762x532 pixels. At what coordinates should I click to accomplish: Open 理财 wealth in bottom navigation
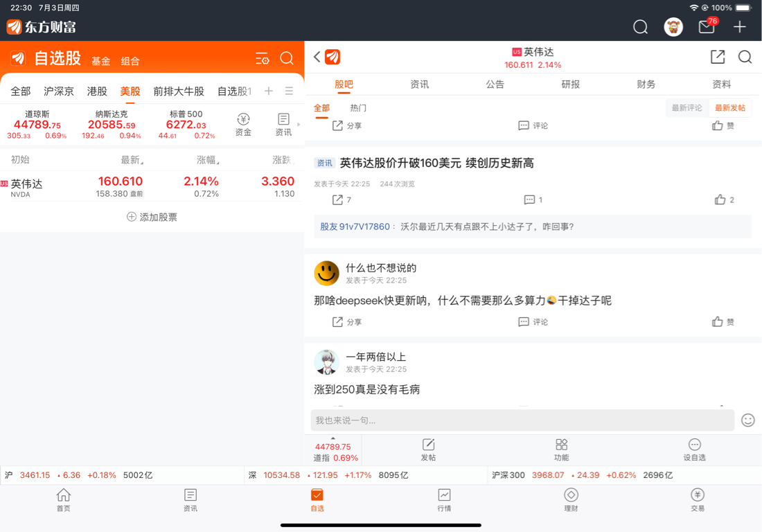click(x=571, y=500)
